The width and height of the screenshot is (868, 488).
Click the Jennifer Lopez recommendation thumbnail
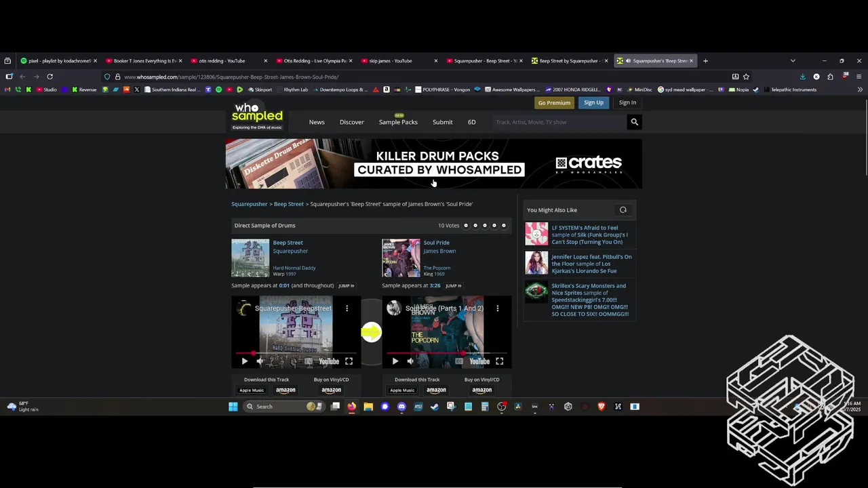coord(536,263)
